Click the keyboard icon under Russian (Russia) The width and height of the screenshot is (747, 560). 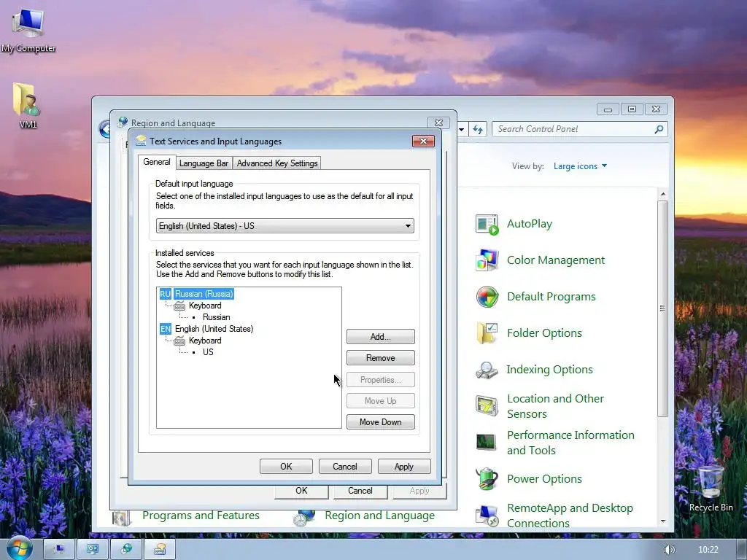179,306
